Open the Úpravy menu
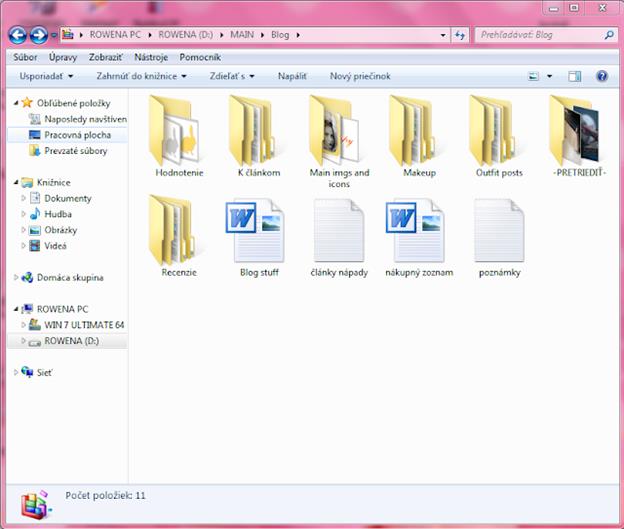The width and height of the screenshot is (624, 529). coord(63,57)
